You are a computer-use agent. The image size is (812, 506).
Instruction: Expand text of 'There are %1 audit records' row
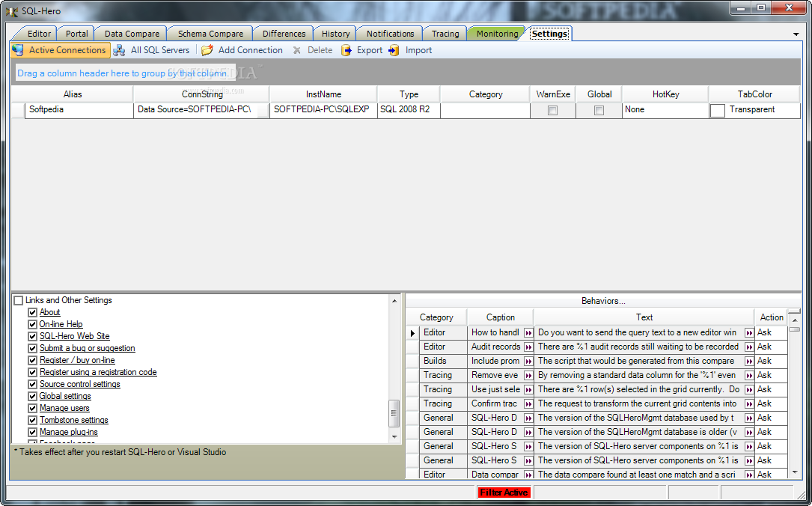pos(749,347)
